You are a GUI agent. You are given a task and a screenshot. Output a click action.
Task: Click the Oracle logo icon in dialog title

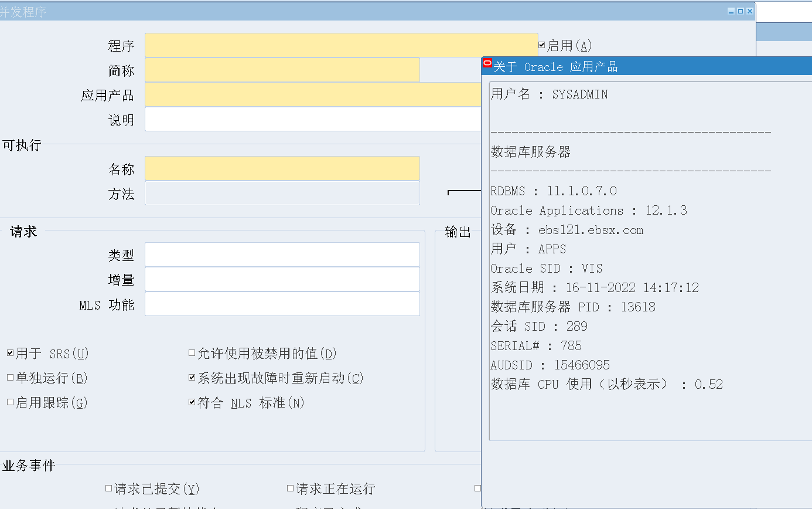click(487, 64)
